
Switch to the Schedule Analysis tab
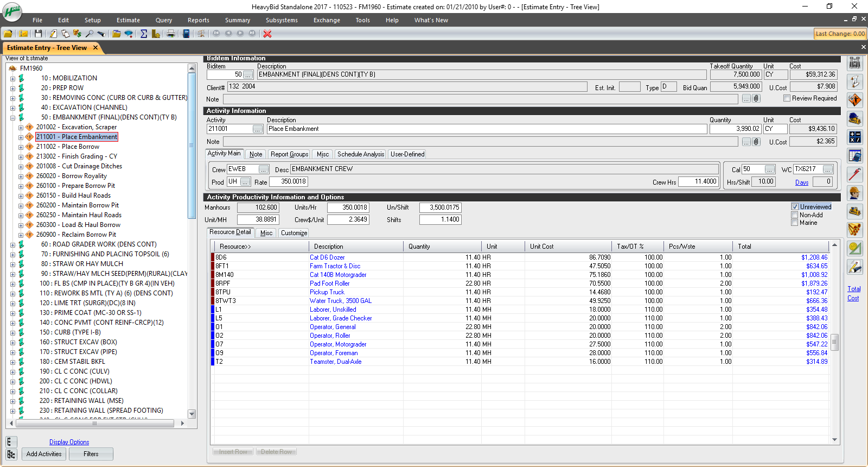[361, 154]
